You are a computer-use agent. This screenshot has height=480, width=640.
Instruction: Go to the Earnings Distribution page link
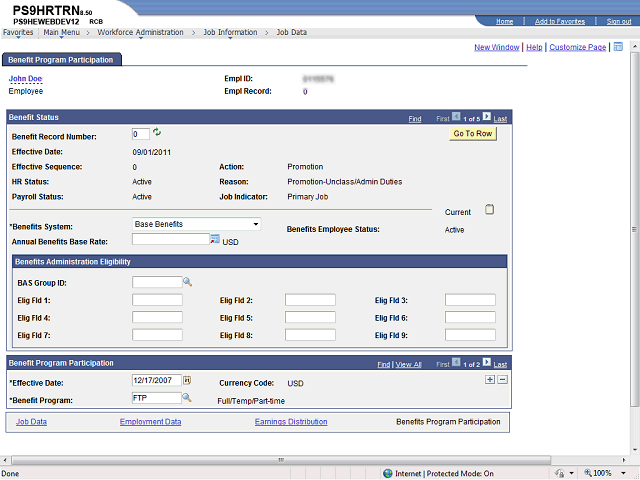291,422
